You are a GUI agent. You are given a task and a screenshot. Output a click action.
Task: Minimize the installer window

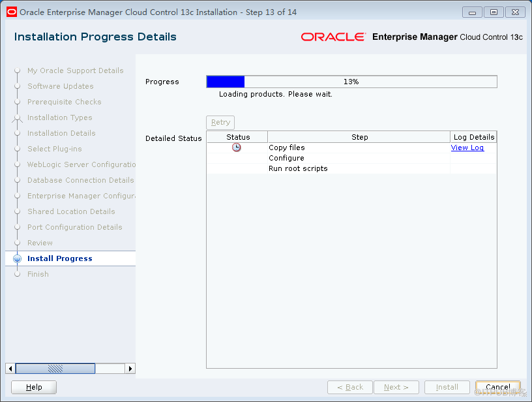click(x=472, y=12)
